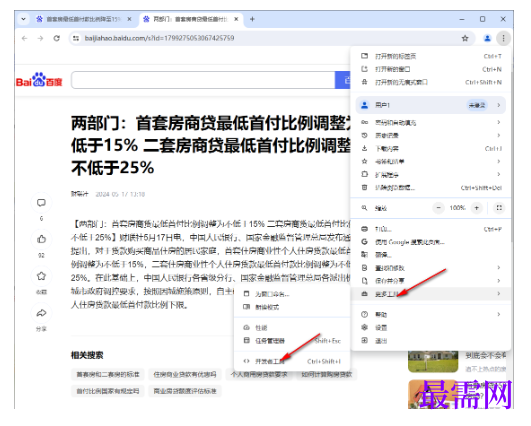Open article comments bubble icon
Screen dimensions: 531x426
coord(41,203)
